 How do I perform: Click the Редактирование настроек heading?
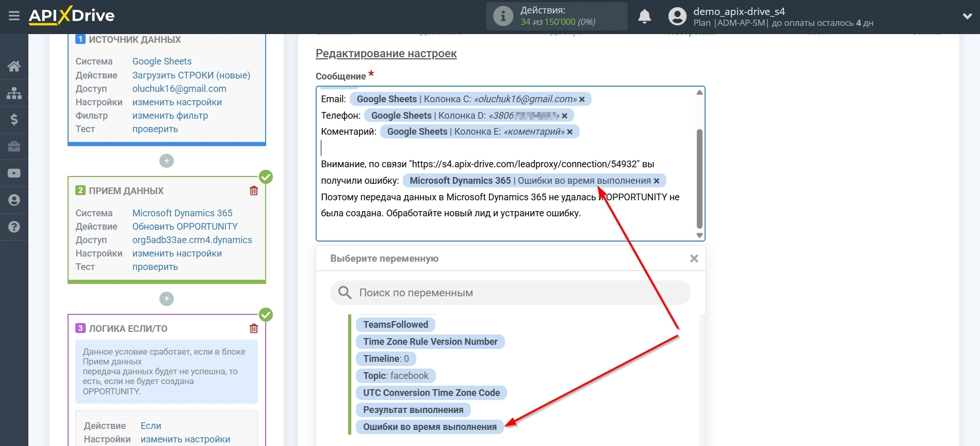click(x=386, y=54)
